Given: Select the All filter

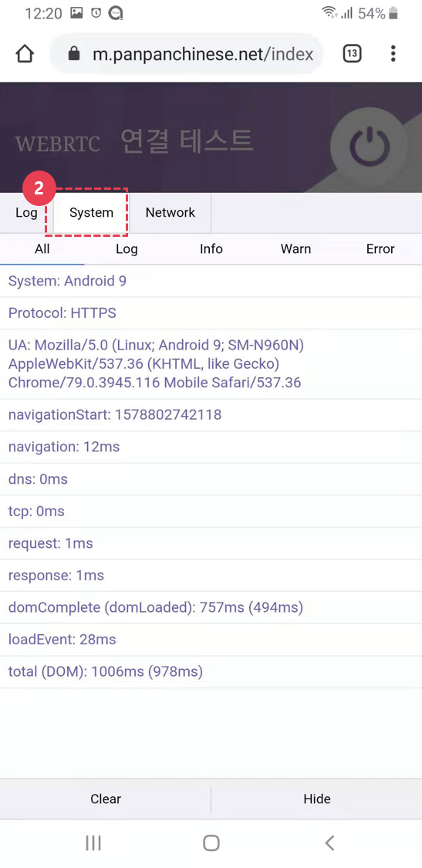Looking at the screenshot, I should [x=42, y=249].
